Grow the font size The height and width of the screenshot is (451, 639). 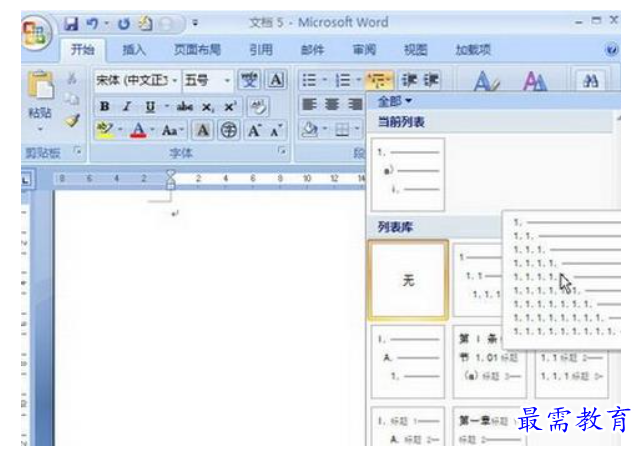point(254,131)
